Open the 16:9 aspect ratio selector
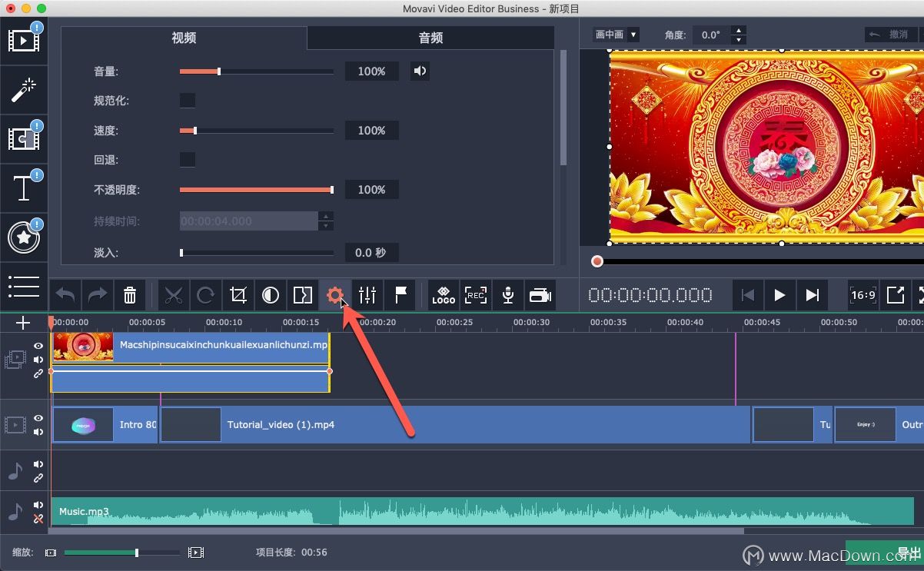 tap(863, 295)
